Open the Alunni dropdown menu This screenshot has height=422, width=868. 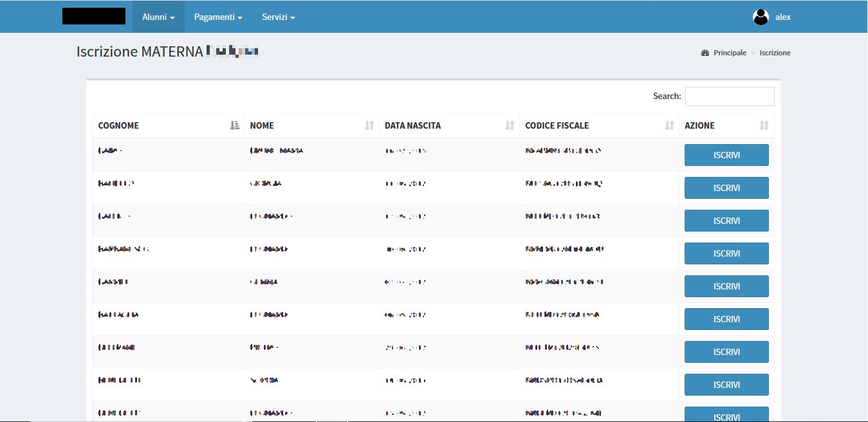pyautogui.click(x=158, y=17)
